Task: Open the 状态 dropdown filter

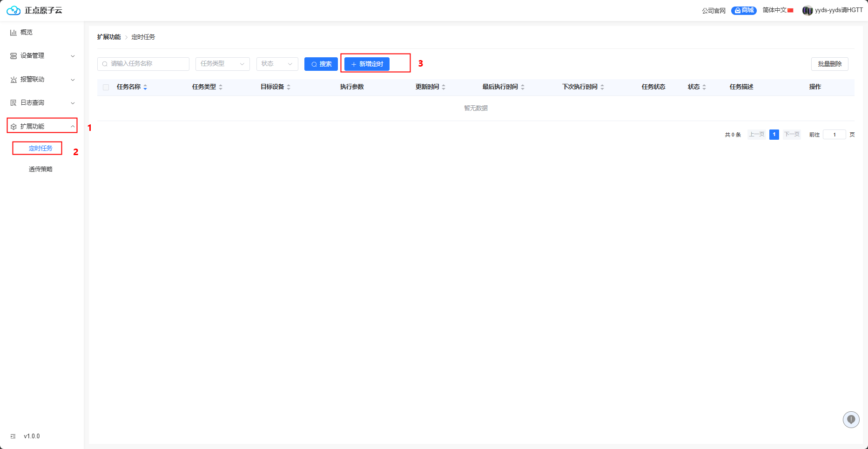Action: (277, 64)
